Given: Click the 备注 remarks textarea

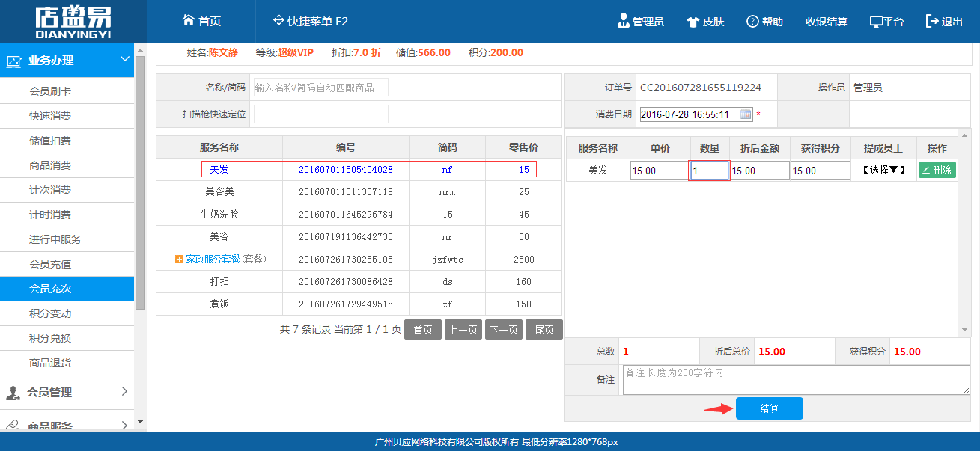Looking at the screenshot, I should [797, 380].
